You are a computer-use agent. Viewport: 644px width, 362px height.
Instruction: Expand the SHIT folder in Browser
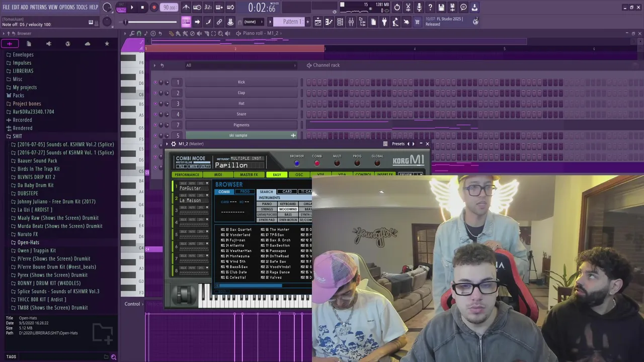tap(17, 136)
